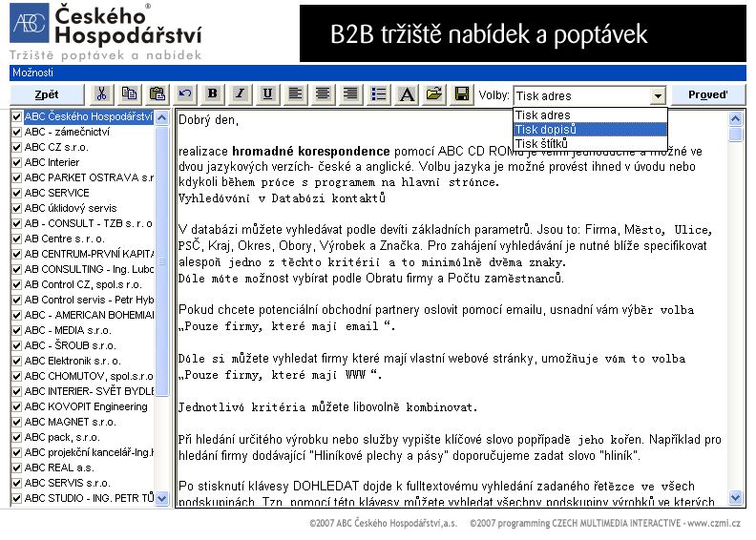Click the Proveď button

tap(707, 94)
